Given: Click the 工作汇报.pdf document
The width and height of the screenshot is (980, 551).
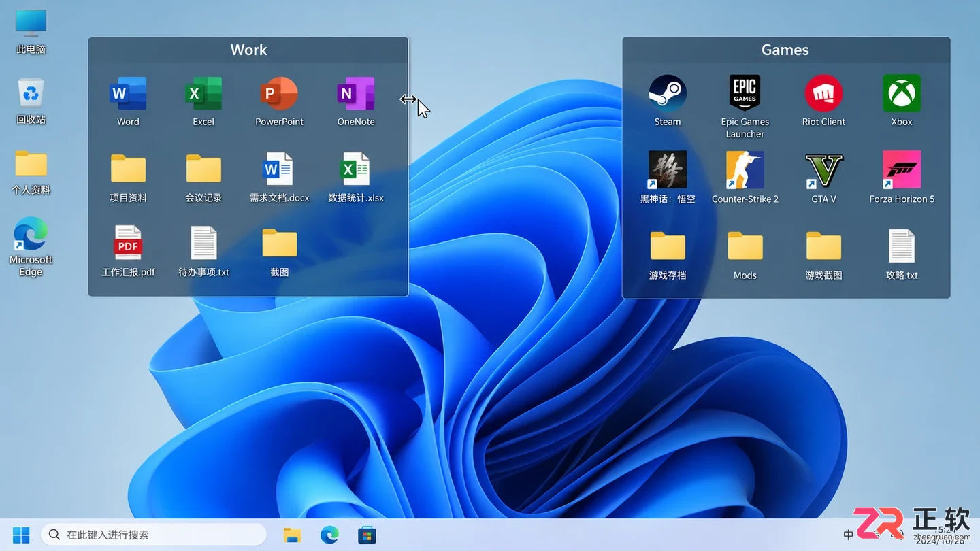Looking at the screenshot, I should [128, 242].
